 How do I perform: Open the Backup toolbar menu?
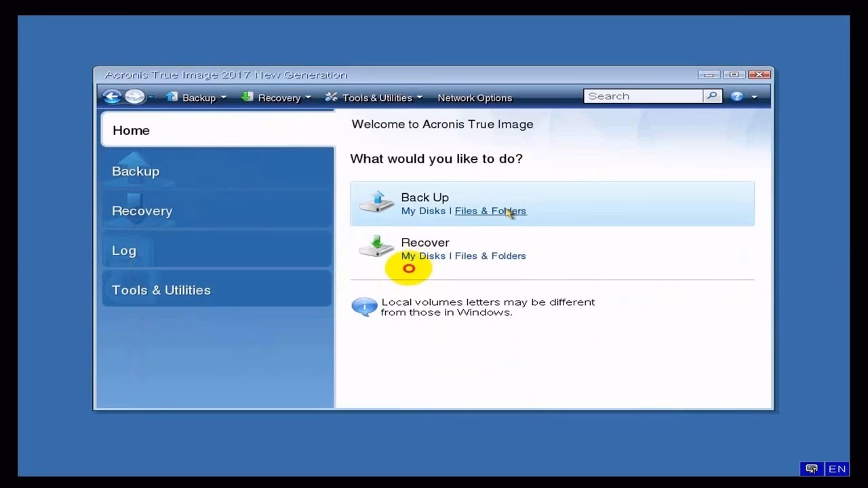197,98
